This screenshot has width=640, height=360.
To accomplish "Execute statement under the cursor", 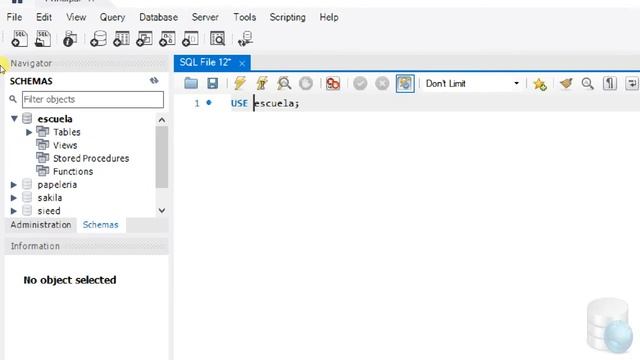I will click(262, 83).
